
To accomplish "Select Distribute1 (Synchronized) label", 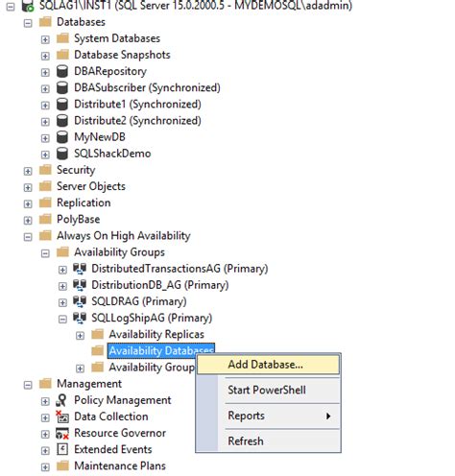I will [x=137, y=105].
